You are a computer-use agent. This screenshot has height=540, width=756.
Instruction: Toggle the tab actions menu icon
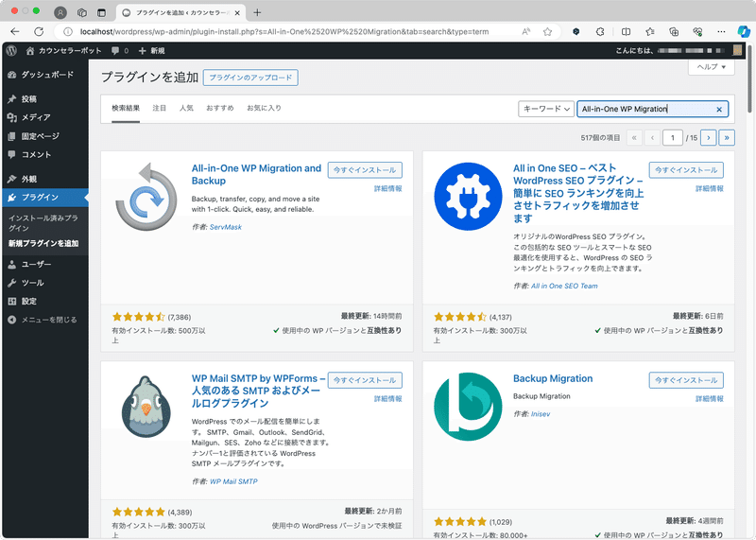click(x=101, y=12)
